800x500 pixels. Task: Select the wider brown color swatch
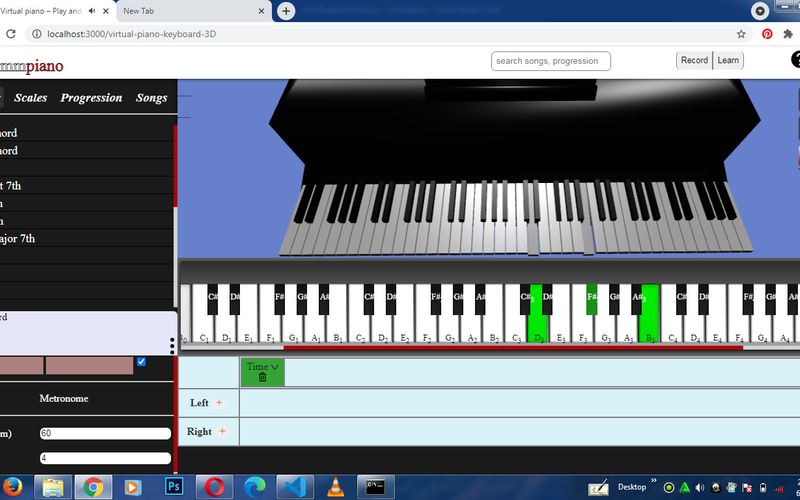89,366
